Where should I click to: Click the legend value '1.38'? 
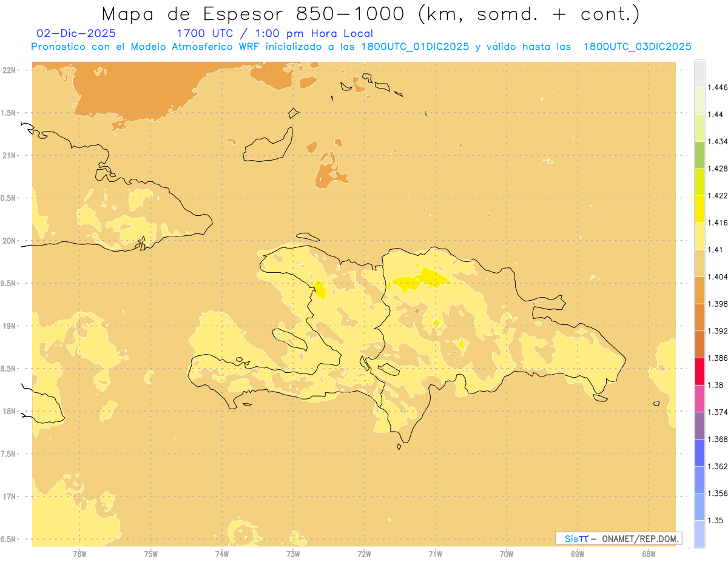click(x=715, y=385)
